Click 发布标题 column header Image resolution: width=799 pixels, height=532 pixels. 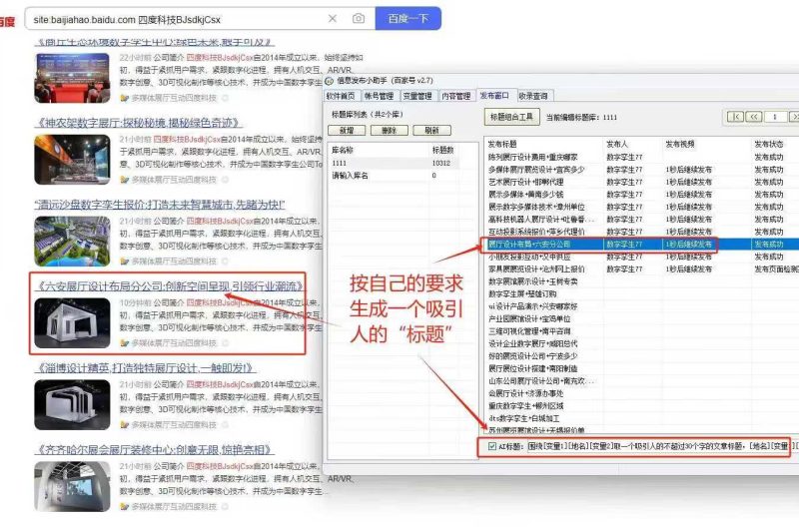pos(502,144)
